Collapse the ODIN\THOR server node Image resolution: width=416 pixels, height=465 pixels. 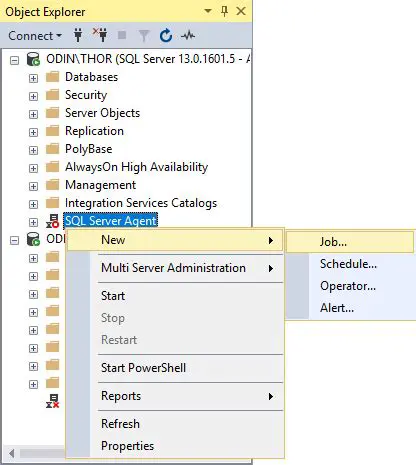pos(14,60)
